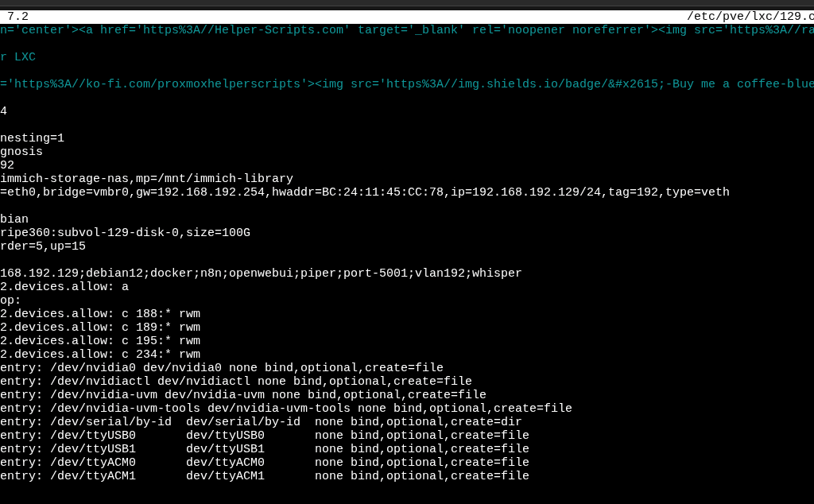Viewport: 814px width, 504px height.
Task: Click the /dev/nvidia-uvm-tools entry line
Action: [x=285, y=409]
